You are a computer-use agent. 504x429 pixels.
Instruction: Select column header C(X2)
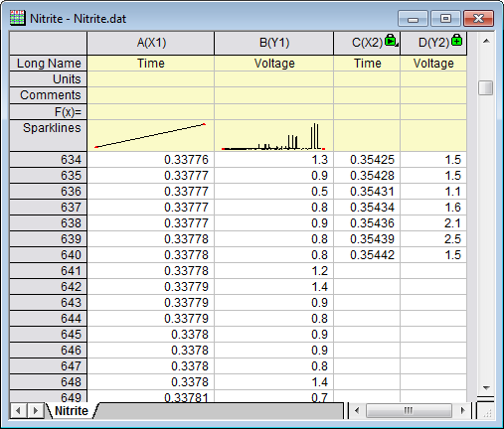367,43
